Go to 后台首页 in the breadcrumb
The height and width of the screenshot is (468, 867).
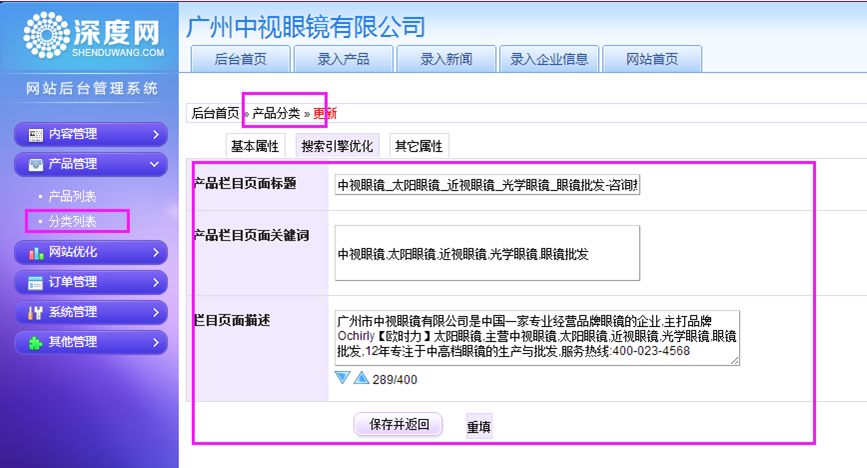215,113
